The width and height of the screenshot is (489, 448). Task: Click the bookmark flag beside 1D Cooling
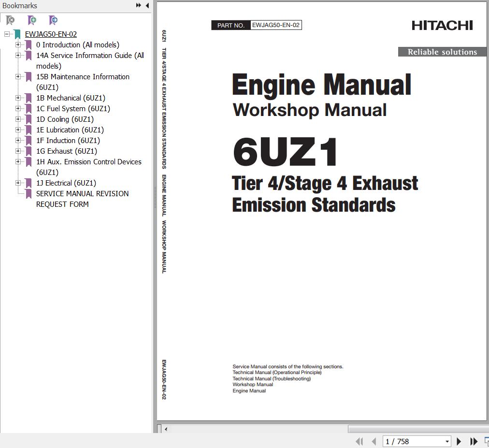pos(28,119)
